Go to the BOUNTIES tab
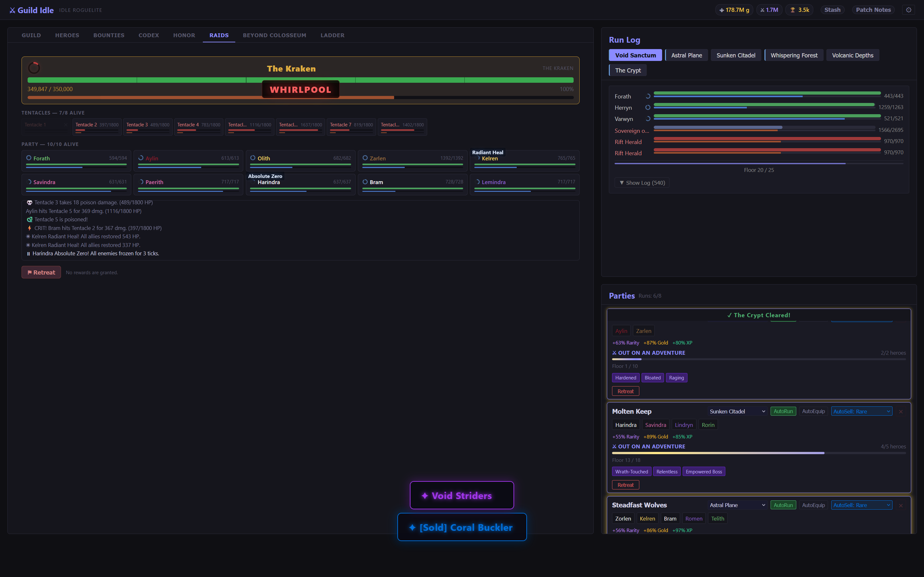924x577 pixels. [x=109, y=35]
